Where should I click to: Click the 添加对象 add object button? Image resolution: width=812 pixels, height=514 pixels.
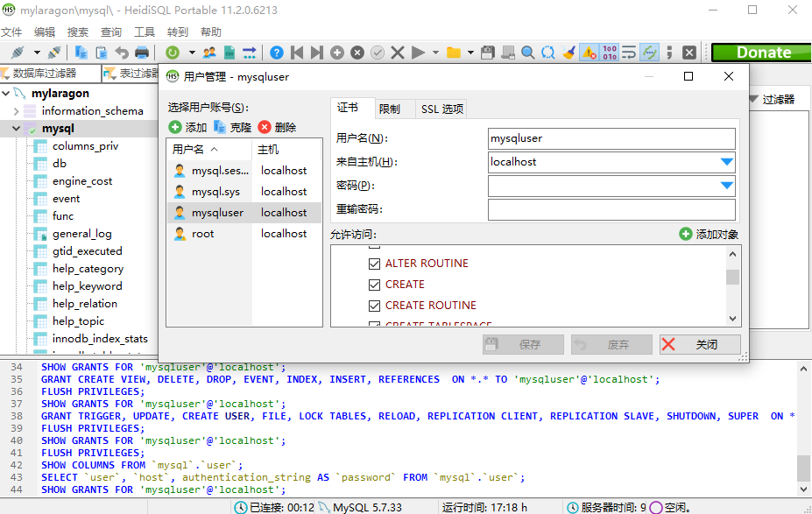tap(709, 235)
